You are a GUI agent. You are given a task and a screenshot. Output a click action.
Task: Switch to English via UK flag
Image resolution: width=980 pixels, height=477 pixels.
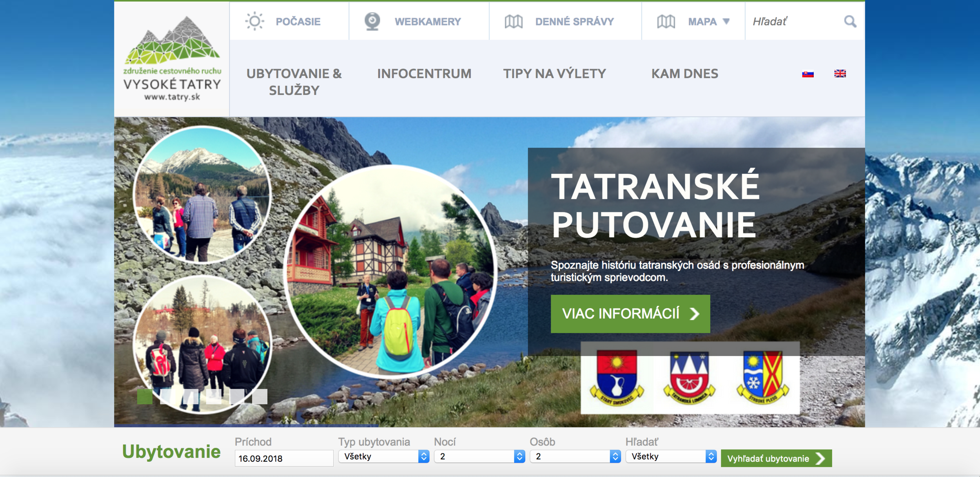click(x=840, y=74)
